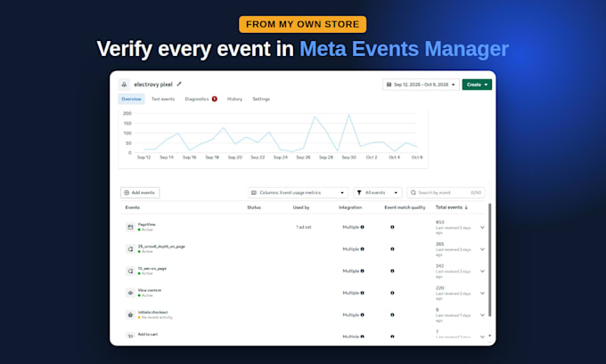Expand the Add to cart event row

pos(482,336)
